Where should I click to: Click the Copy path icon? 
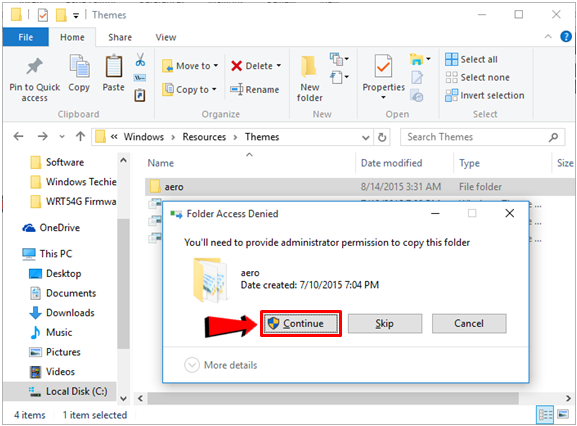point(140,78)
